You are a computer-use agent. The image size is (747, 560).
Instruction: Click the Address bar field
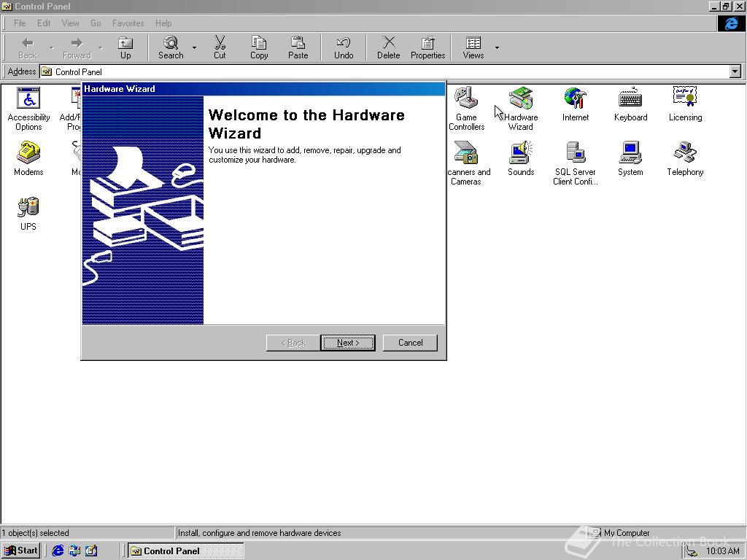pyautogui.click(x=385, y=72)
